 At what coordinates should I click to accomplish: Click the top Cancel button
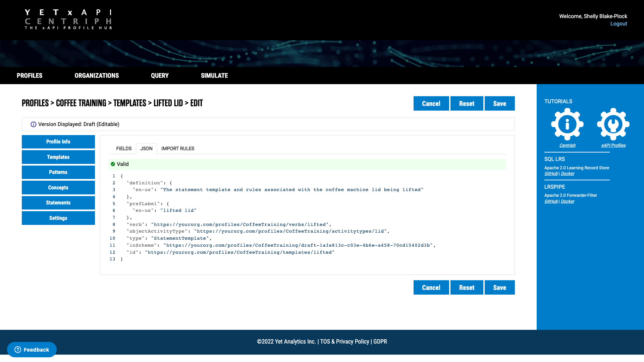(431, 104)
